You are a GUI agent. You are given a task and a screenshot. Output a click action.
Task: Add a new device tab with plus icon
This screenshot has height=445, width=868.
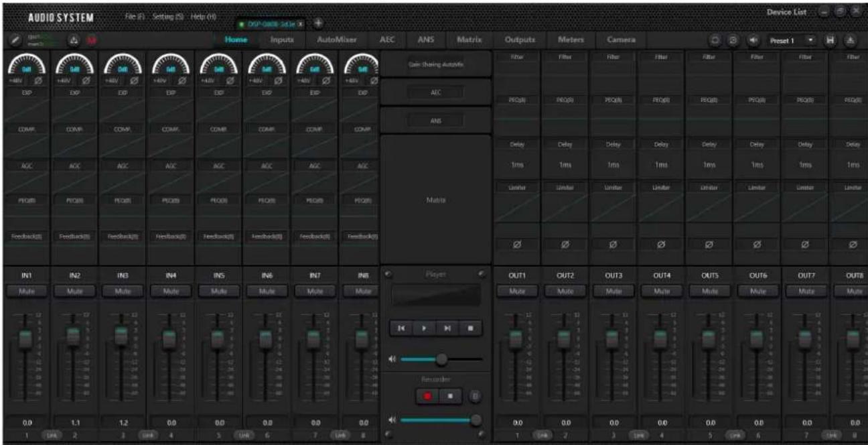tap(317, 23)
